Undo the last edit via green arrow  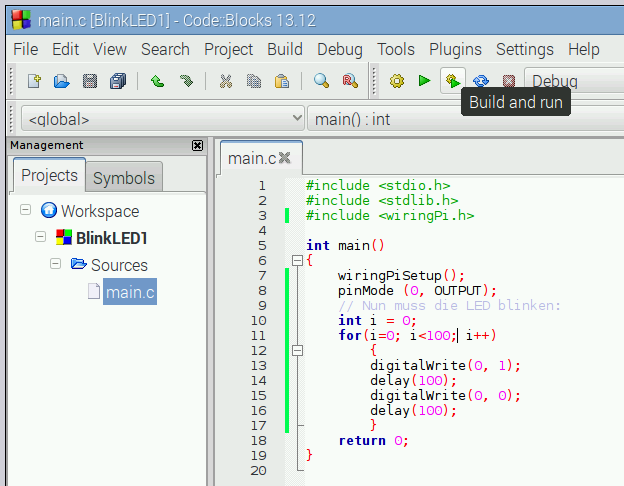click(x=158, y=81)
